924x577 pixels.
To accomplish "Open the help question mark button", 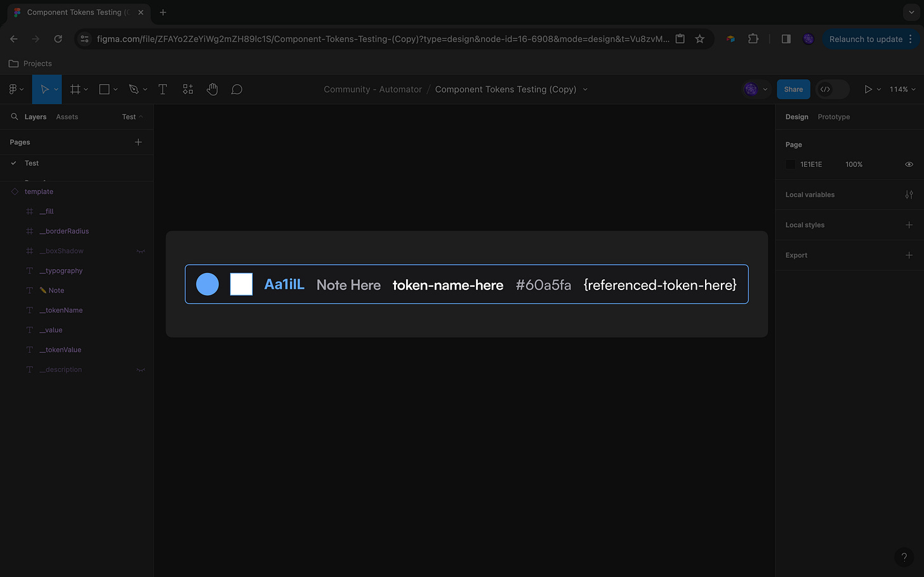I will tap(904, 557).
